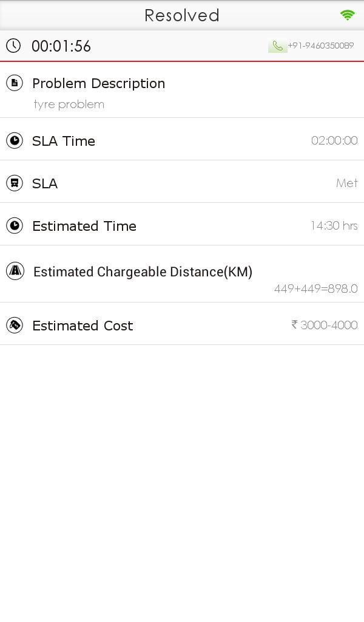This screenshot has height=622, width=364.
Task: Tap the SLA Time label
Action: [64, 141]
